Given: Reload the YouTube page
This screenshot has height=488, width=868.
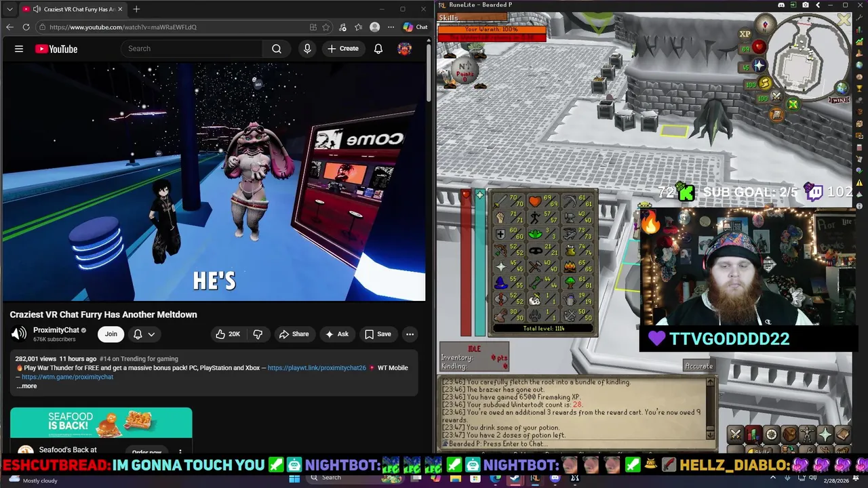Looking at the screenshot, I should (x=26, y=27).
